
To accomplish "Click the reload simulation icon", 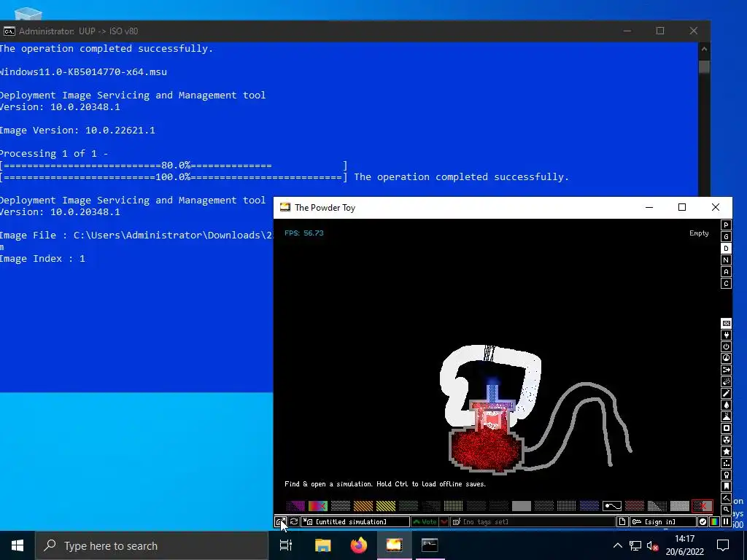I will 294,522.
